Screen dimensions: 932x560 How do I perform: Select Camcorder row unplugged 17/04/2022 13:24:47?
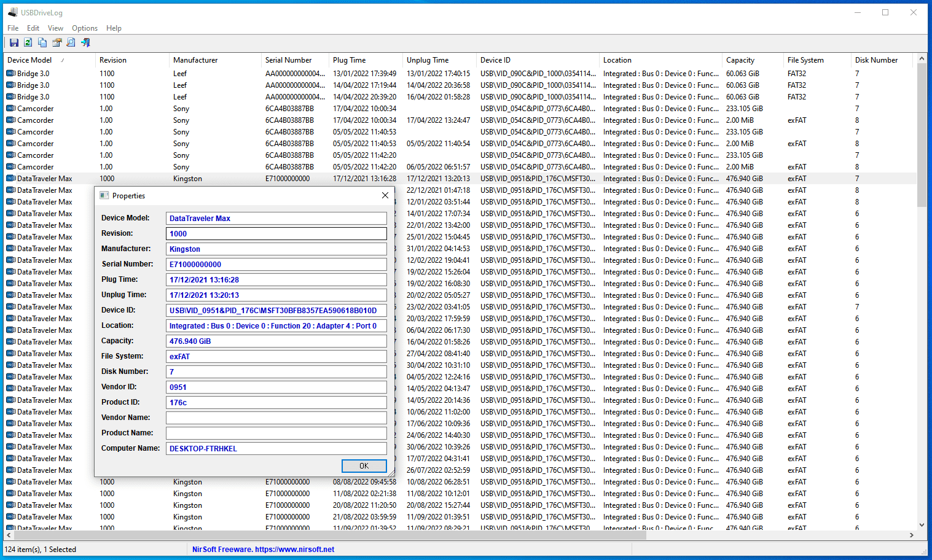[x=460, y=120]
